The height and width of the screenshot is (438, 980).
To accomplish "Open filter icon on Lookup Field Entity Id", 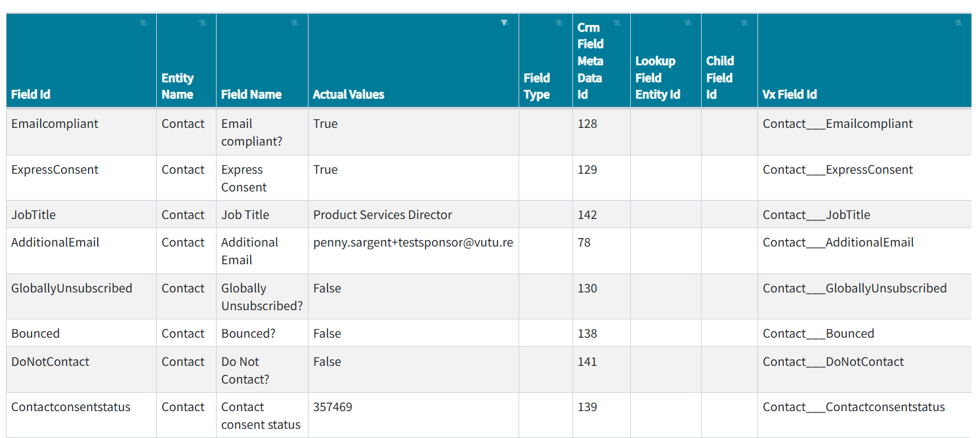I will click(688, 23).
